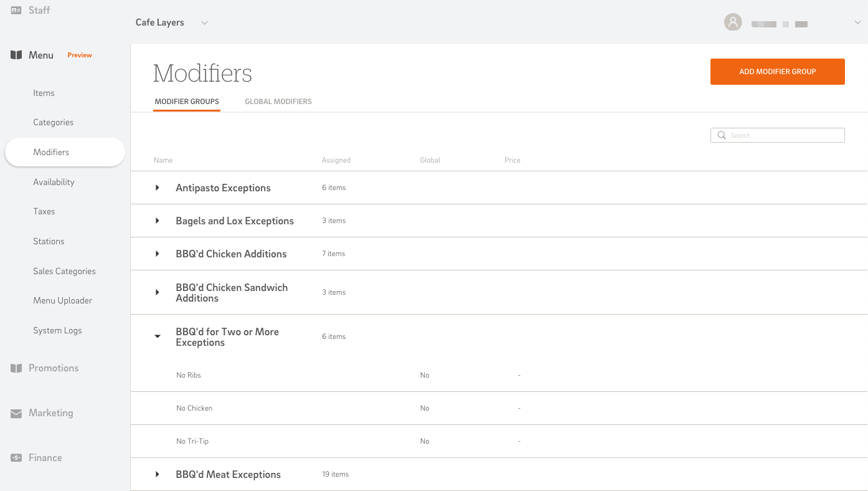The width and height of the screenshot is (868, 491).
Task: Click the BBQ'd Meat Exceptions name
Action: [x=228, y=474]
